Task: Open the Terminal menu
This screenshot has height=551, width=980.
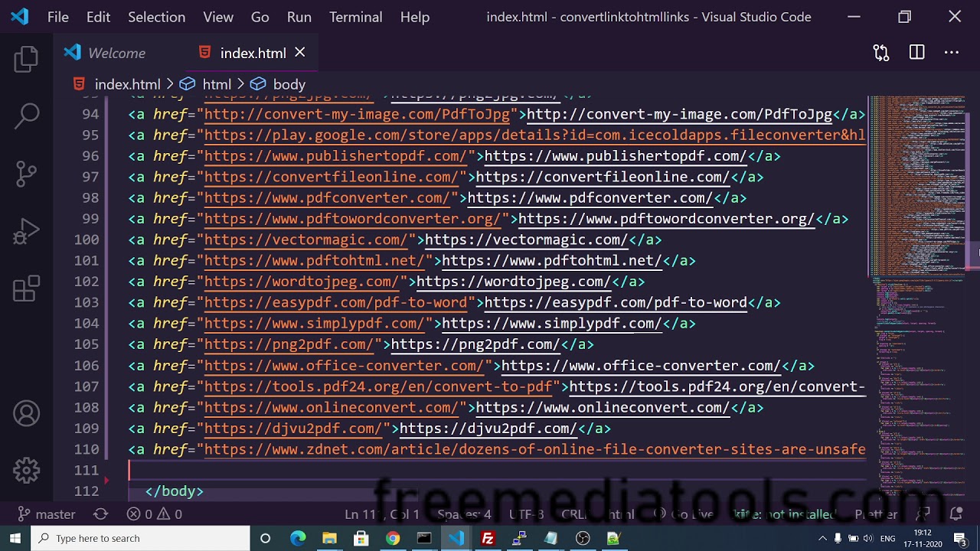Action: click(355, 17)
